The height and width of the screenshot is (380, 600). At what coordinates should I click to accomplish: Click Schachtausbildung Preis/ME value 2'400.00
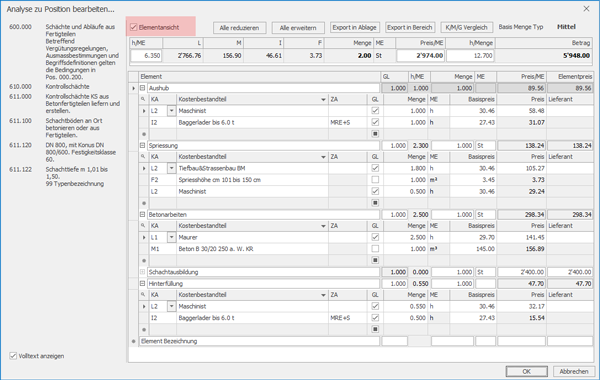(522, 272)
